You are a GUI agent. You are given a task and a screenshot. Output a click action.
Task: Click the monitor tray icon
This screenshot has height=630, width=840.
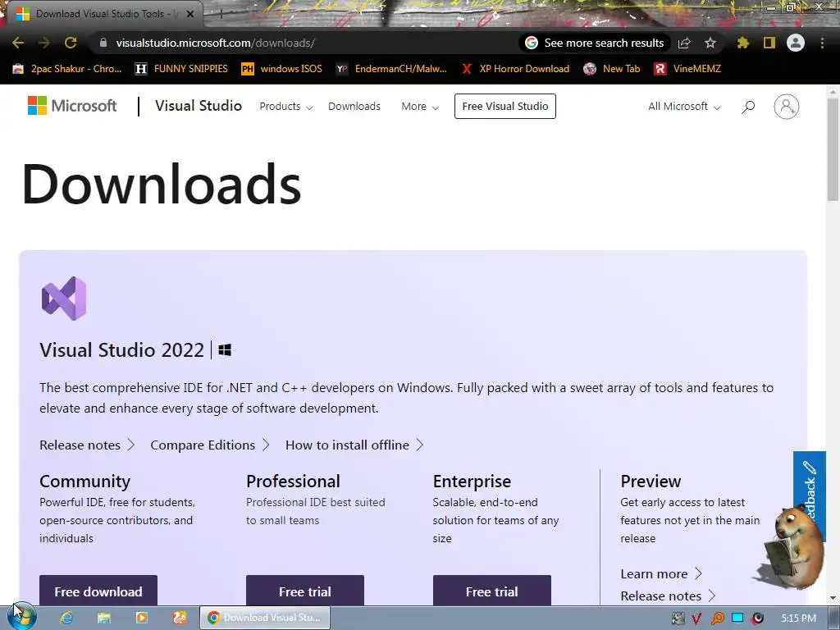click(737, 619)
